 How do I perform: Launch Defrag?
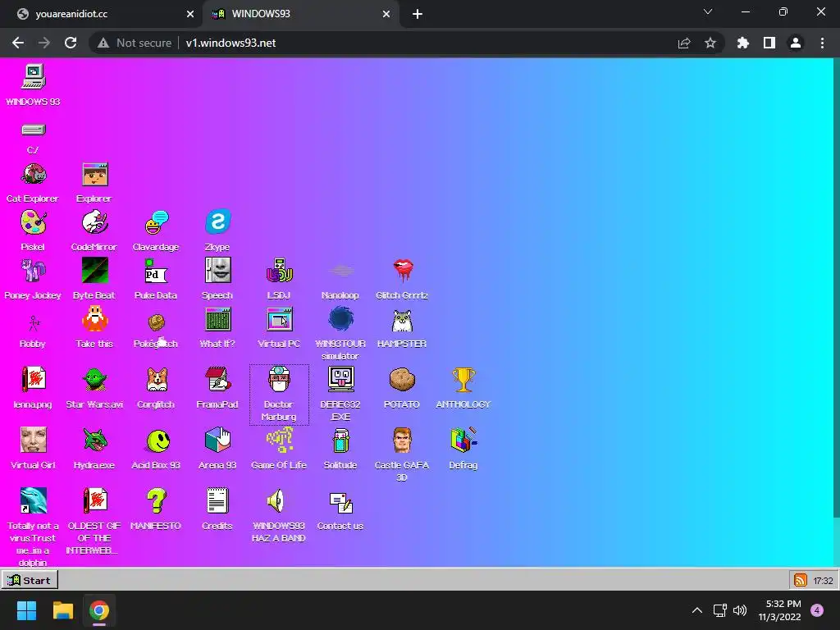click(463, 441)
